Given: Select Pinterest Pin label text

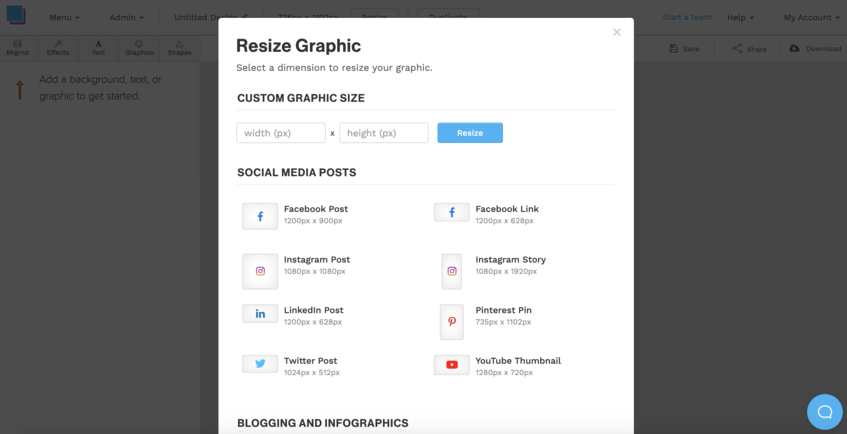Looking at the screenshot, I should (x=503, y=310).
